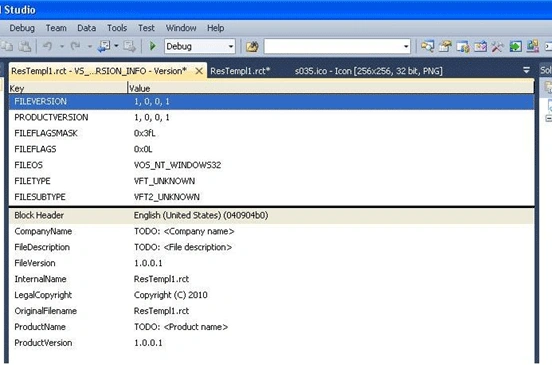Select the CompanyName key
Viewport: 552px width, 365px height.
click(43, 231)
